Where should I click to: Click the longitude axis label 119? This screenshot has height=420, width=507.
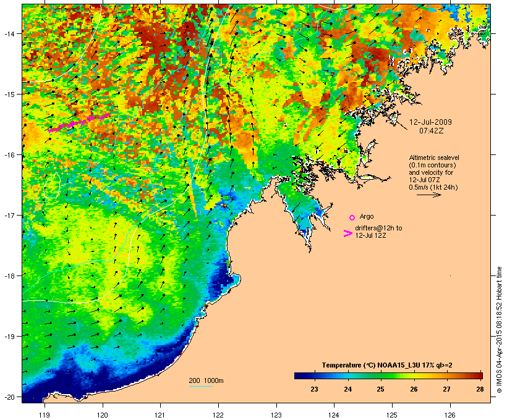(x=45, y=415)
